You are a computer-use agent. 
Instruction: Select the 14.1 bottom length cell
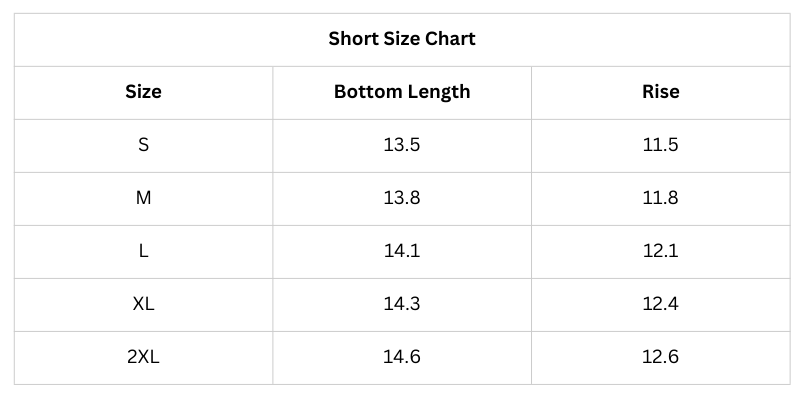pyautogui.click(x=402, y=251)
